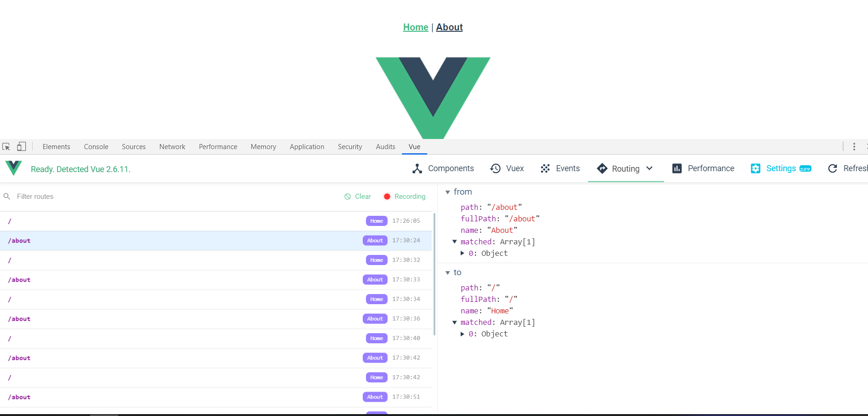Select the '/' route entry at 17:26:05

coord(216,221)
